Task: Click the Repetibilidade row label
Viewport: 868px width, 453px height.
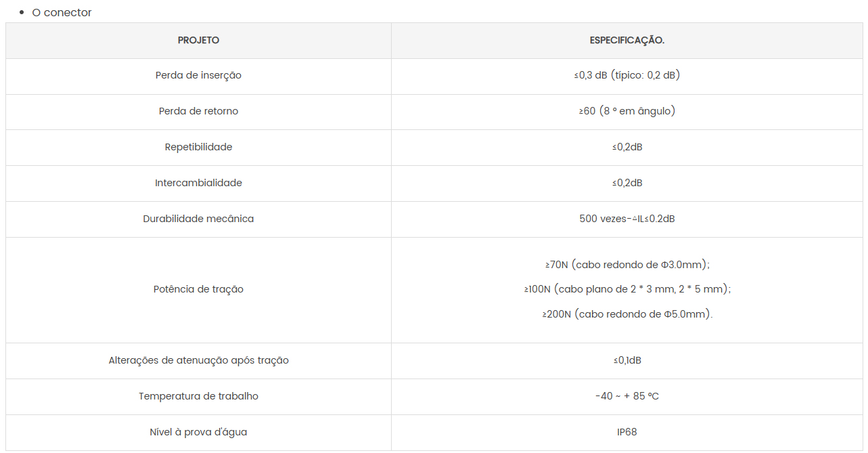Action: (x=198, y=147)
